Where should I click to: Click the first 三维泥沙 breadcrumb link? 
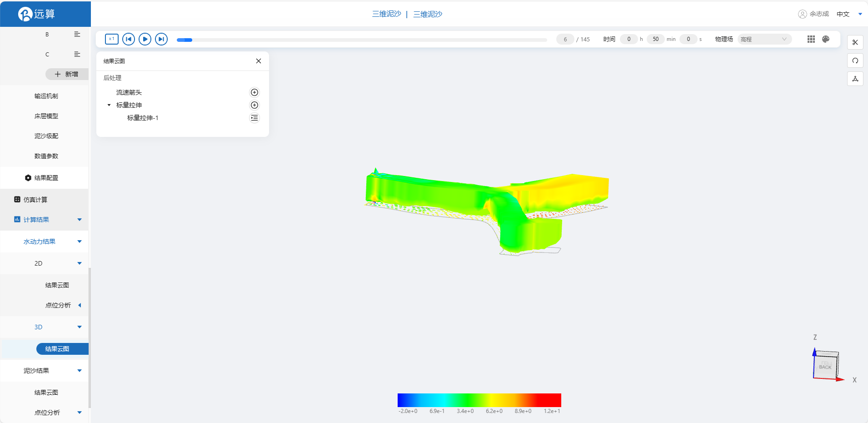pyautogui.click(x=387, y=14)
